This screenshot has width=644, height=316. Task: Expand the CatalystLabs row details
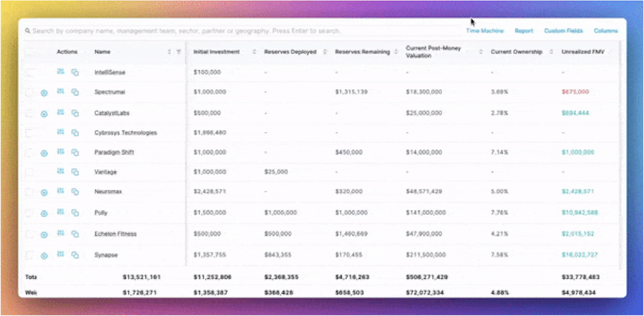pyautogui.click(x=44, y=114)
